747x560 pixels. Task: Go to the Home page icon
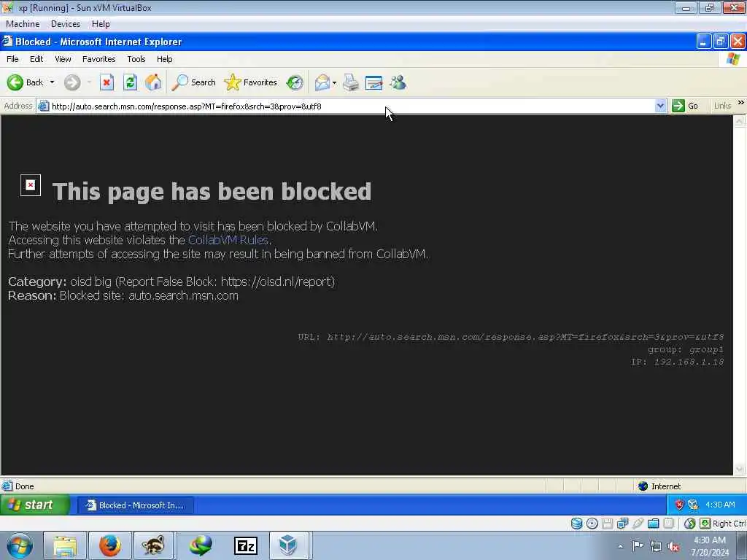[x=153, y=82]
